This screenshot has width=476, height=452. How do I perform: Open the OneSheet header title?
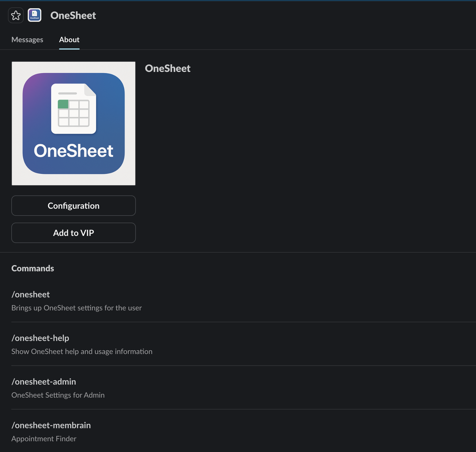coord(73,15)
